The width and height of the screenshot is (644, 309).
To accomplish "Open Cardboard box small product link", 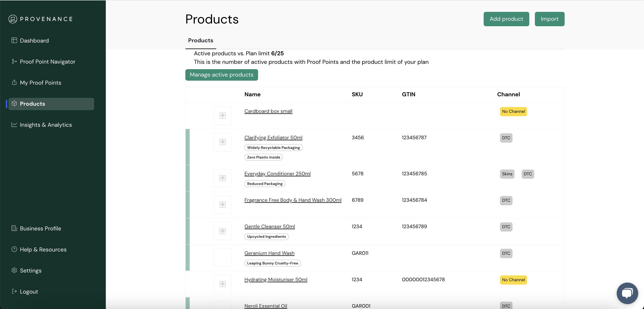I will [x=268, y=111].
